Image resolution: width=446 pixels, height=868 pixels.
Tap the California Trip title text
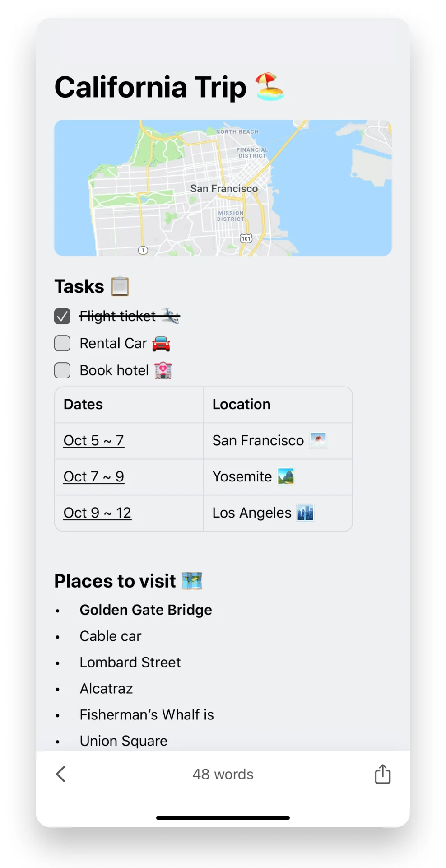150,87
